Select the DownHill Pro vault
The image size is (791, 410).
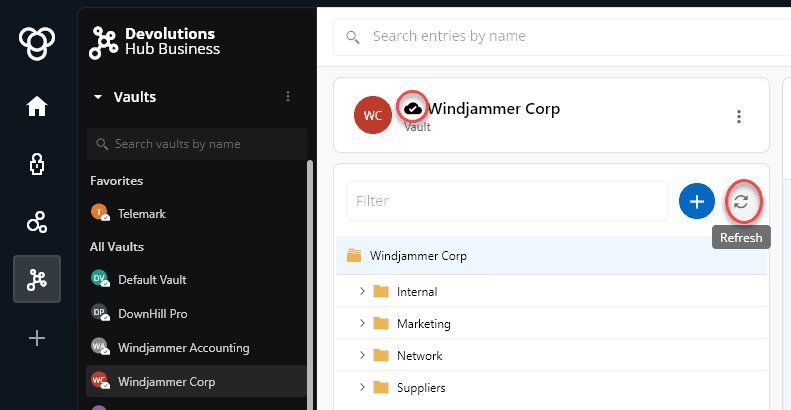point(152,314)
